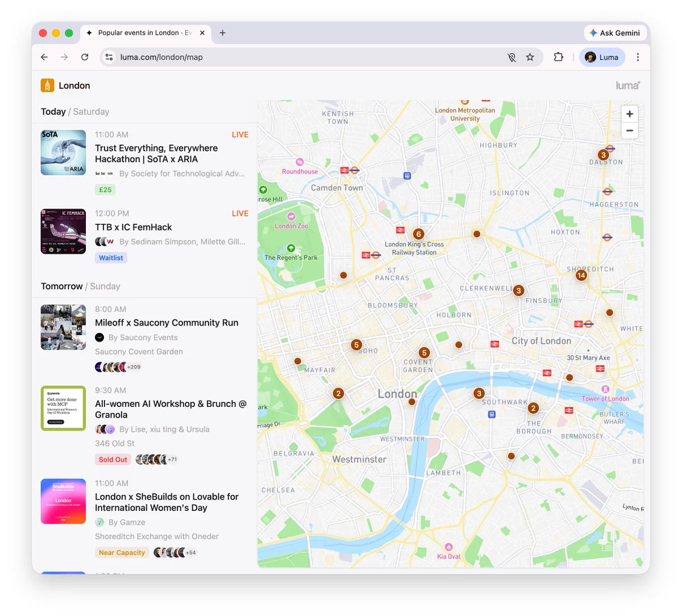Click the Granola workshop event thumbnail
The width and height of the screenshot is (682, 616).
(x=64, y=409)
